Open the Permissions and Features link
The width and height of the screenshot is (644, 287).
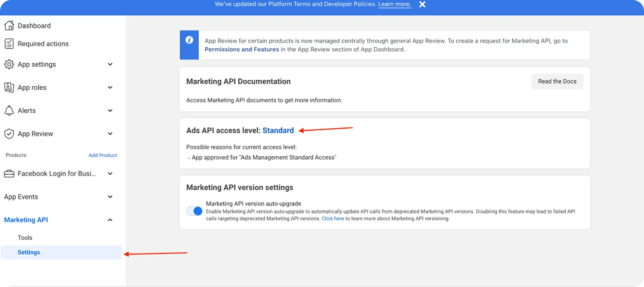(x=242, y=50)
